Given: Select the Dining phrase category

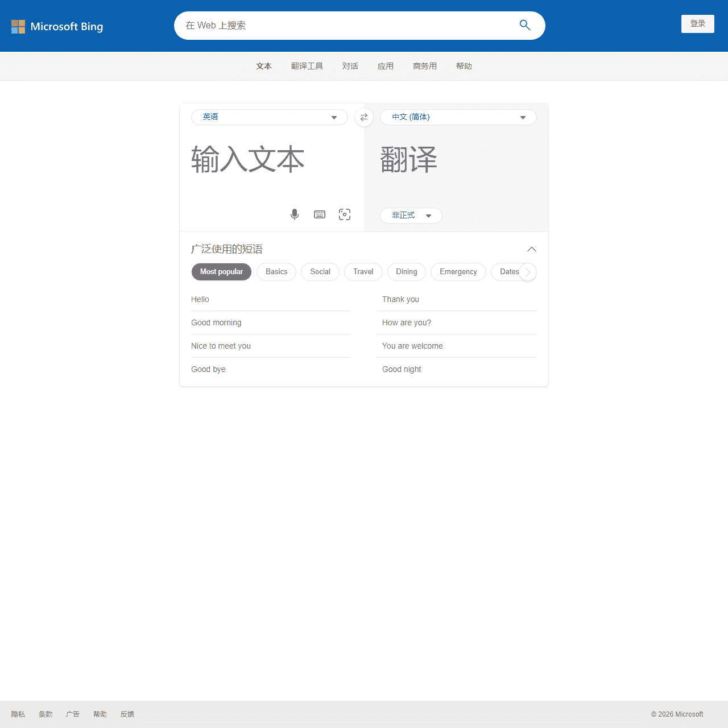Looking at the screenshot, I should pyautogui.click(x=407, y=272).
